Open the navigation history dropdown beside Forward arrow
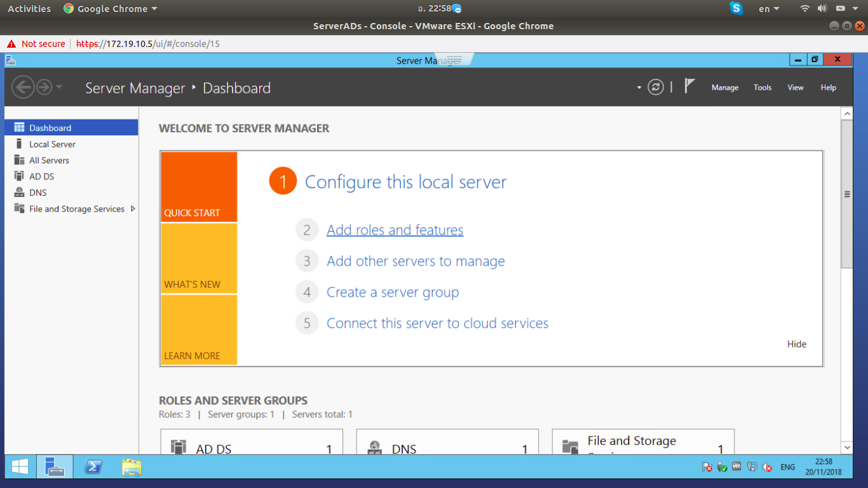This screenshot has height=488, width=868. click(59, 86)
